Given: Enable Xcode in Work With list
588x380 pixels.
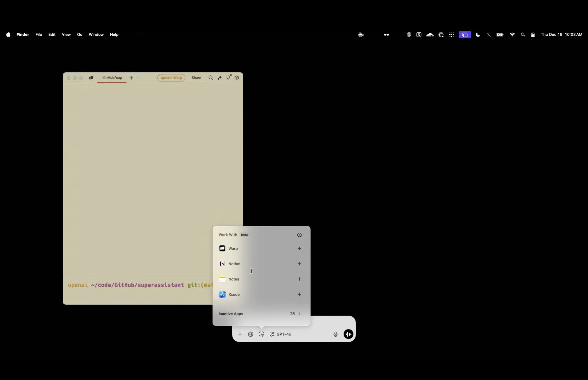Looking at the screenshot, I should click(x=299, y=294).
